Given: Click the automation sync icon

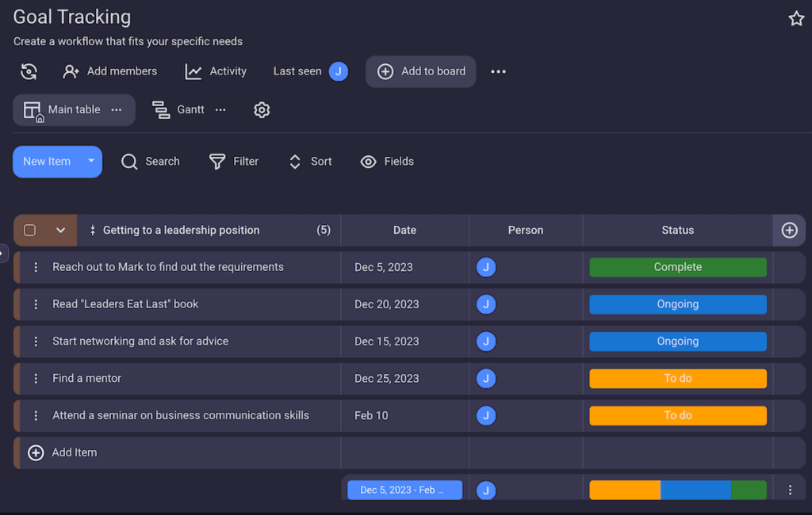Looking at the screenshot, I should (29, 71).
